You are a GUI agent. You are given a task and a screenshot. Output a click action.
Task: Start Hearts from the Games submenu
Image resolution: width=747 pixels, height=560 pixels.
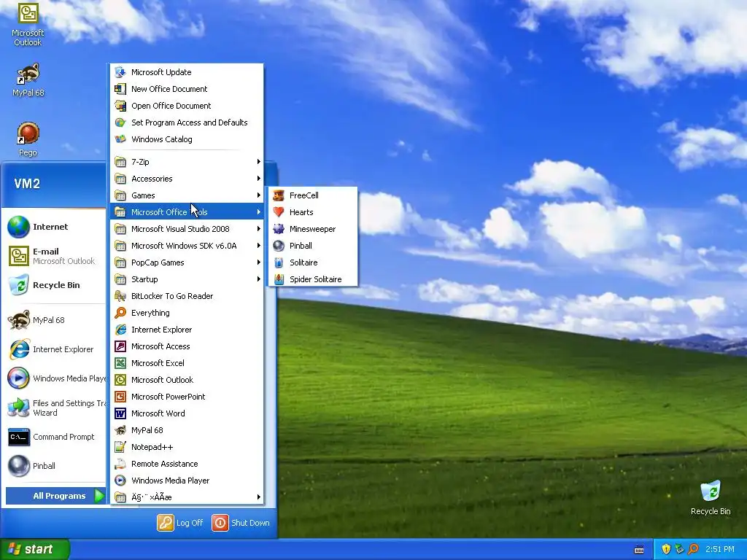[313, 212]
